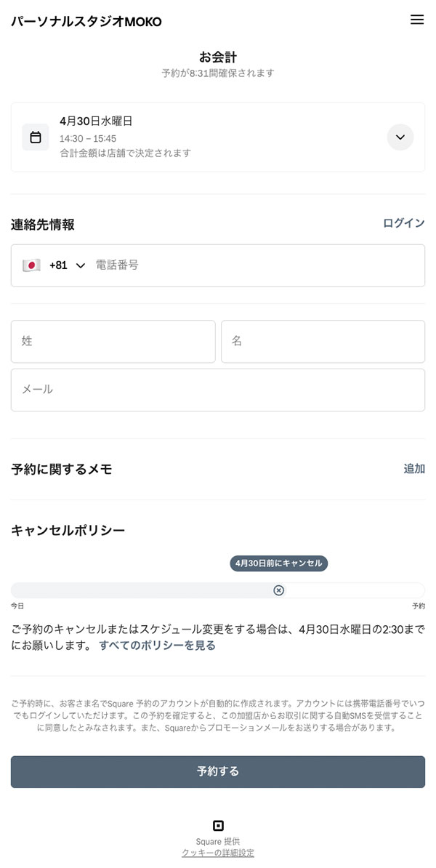Click the 電話番号 phone number field
This screenshot has height=868, width=436.
click(254, 265)
